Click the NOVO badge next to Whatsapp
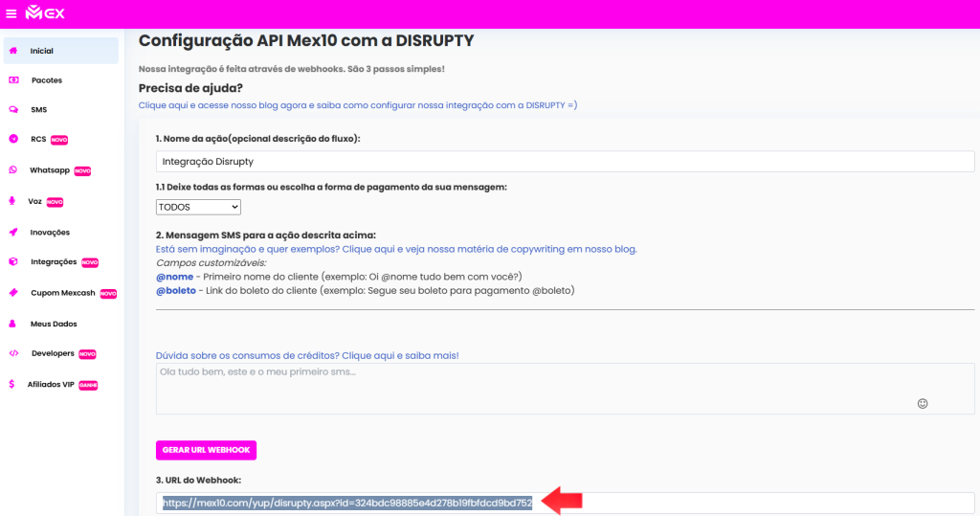The height and width of the screenshot is (516, 980). point(82,170)
